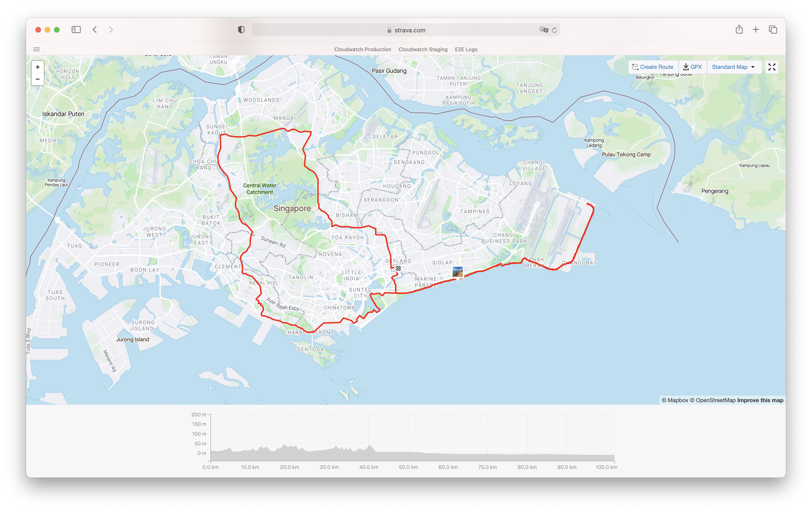Zoom out the map with the minus button
This screenshot has height=512, width=812.
(x=38, y=79)
